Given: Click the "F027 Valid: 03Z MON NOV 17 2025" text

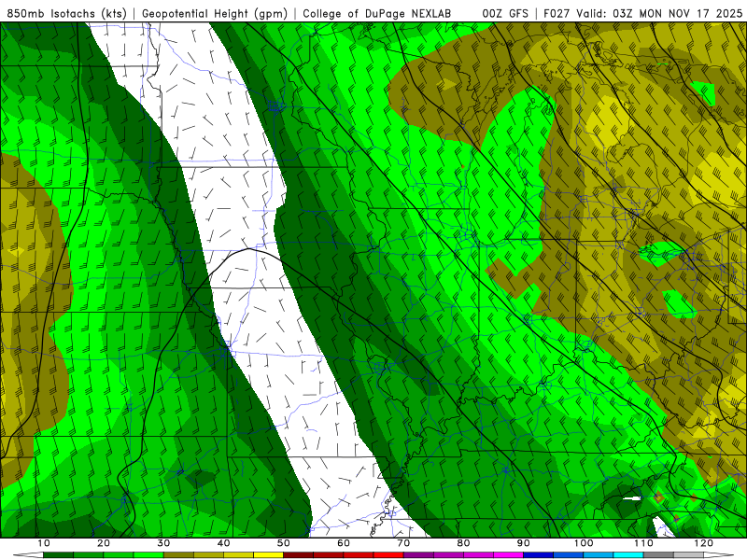Looking at the screenshot, I should (x=643, y=14).
